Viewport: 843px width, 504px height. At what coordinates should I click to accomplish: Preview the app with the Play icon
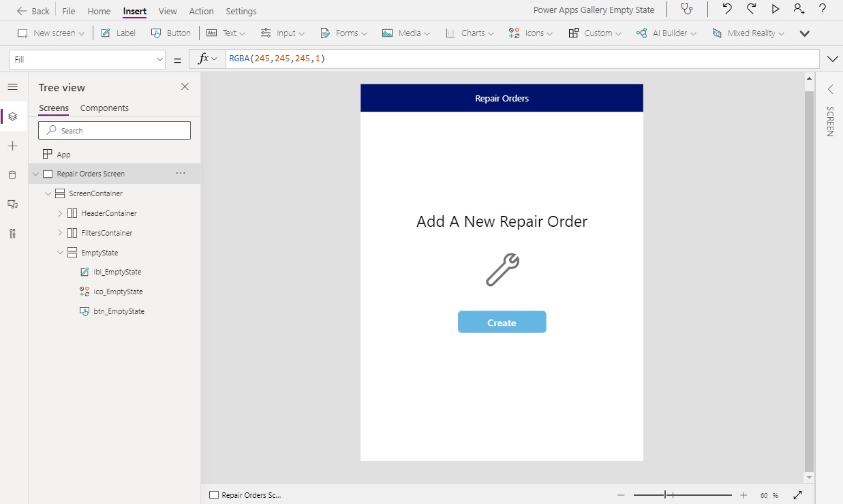(776, 10)
